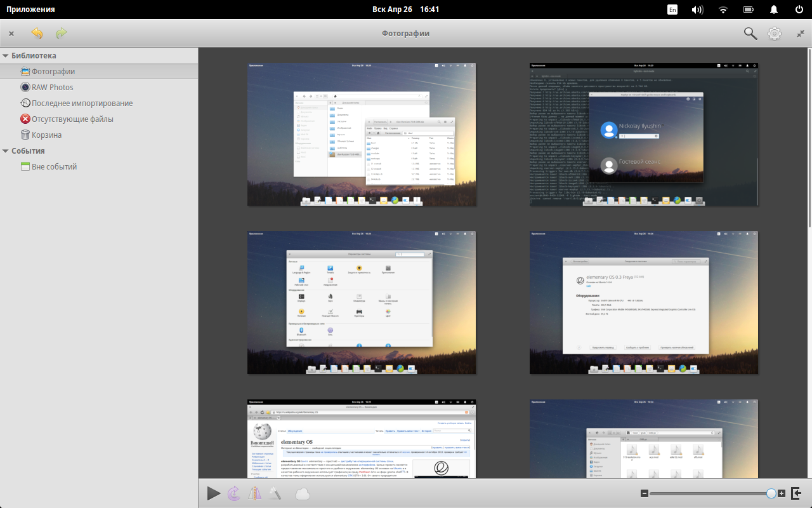Click the redo arrow in the header
Screen dimensions: 812x508
[61, 34]
